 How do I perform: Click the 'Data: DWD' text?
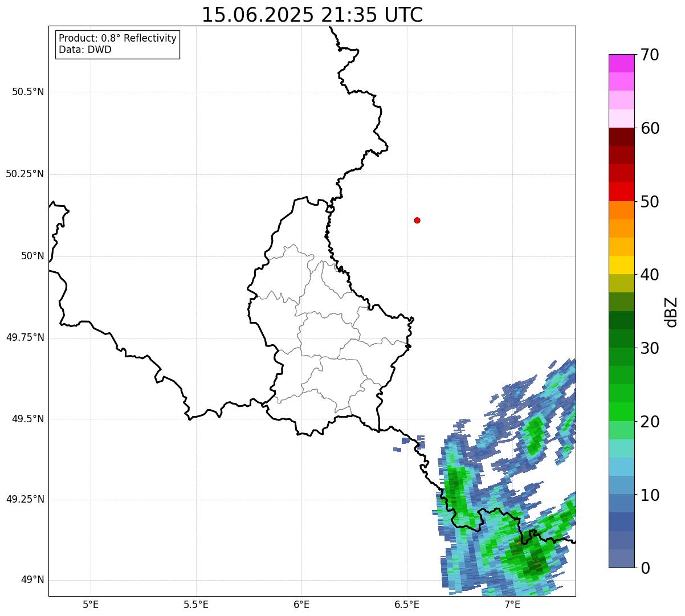point(85,50)
